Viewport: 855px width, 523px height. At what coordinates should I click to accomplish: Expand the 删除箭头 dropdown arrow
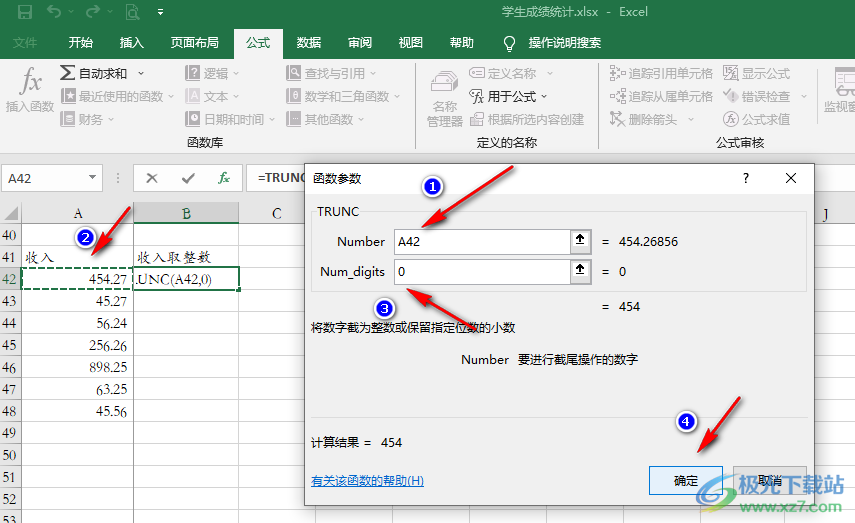pyautogui.click(x=691, y=119)
